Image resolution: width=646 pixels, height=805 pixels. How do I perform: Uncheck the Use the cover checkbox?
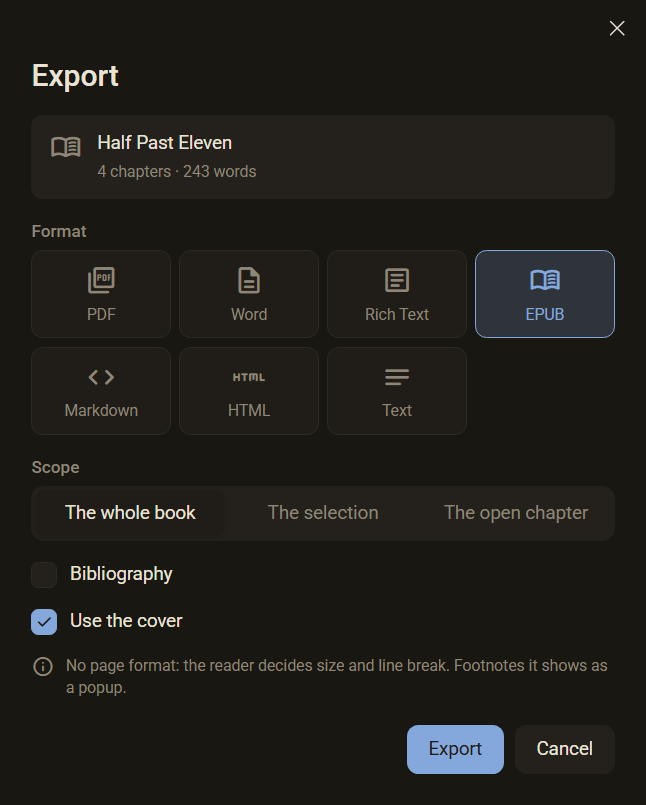[44, 622]
